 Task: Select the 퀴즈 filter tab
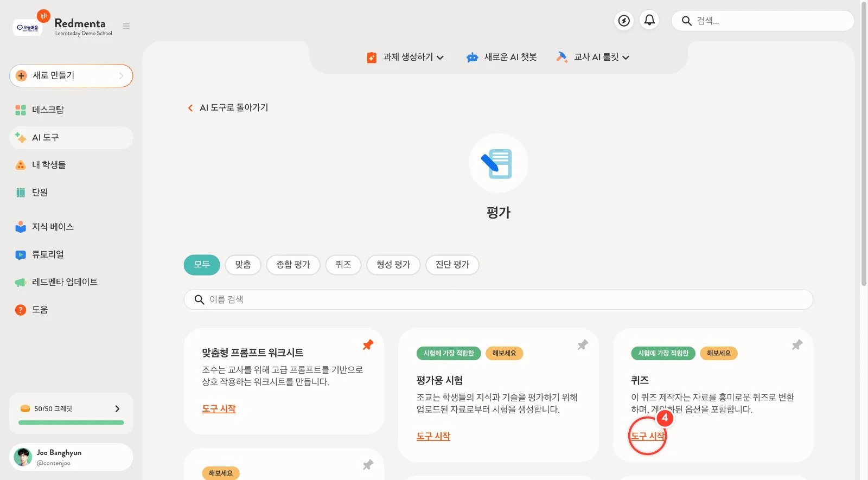[343, 265]
